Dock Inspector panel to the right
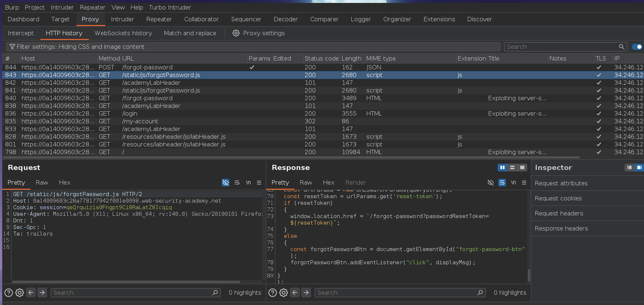 pos(639,167)
